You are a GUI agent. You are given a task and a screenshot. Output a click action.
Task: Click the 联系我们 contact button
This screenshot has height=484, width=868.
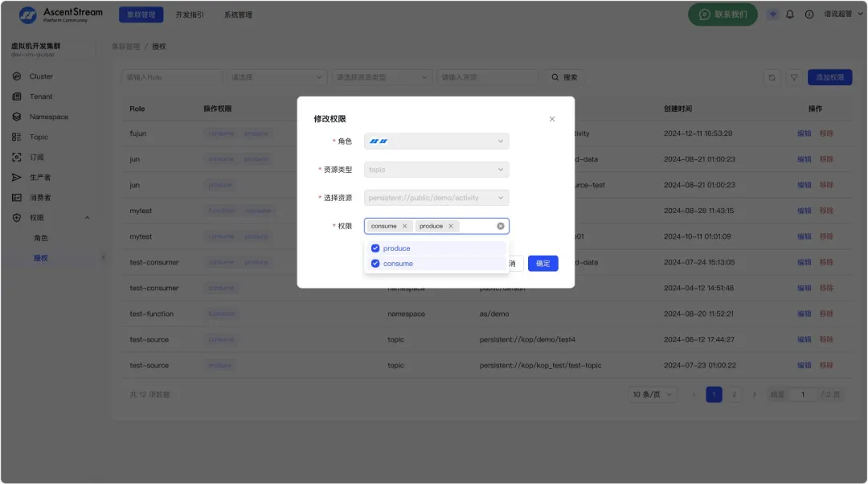(722, 14)
